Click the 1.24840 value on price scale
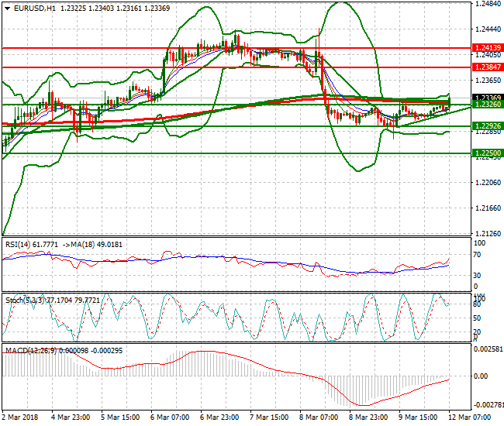Viewport: 504px width, 426px height. pos(485,5)
